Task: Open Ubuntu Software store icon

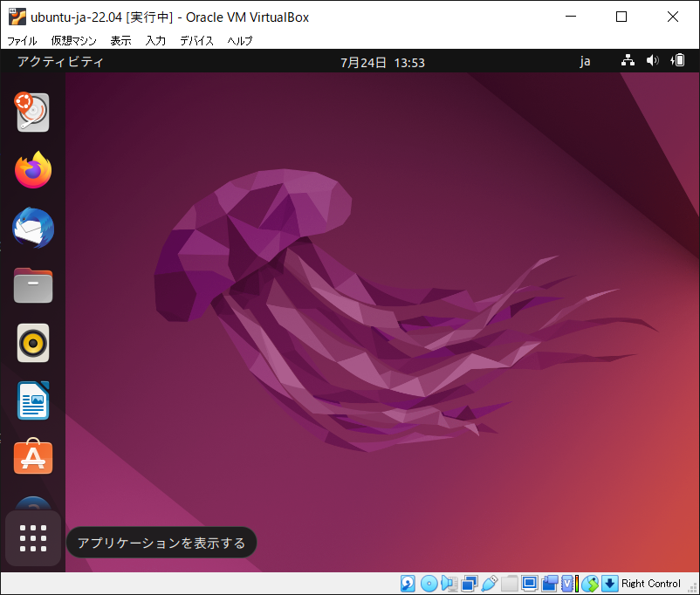Action: tap(33, 456)
